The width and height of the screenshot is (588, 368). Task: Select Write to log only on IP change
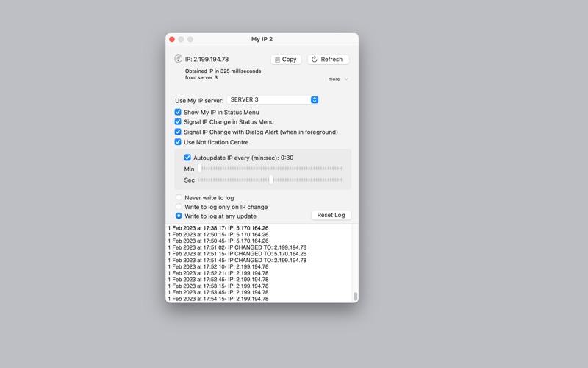(x=179, y=207)
